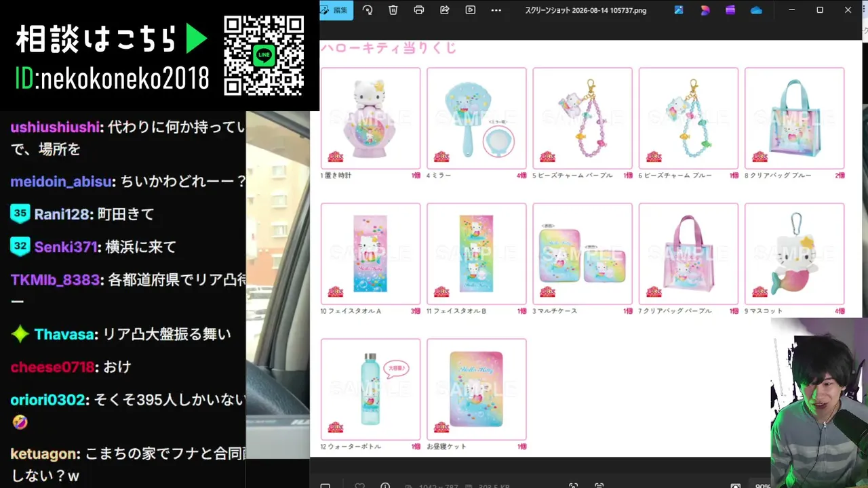Click the username Senki371 in chat

(66, 247)
